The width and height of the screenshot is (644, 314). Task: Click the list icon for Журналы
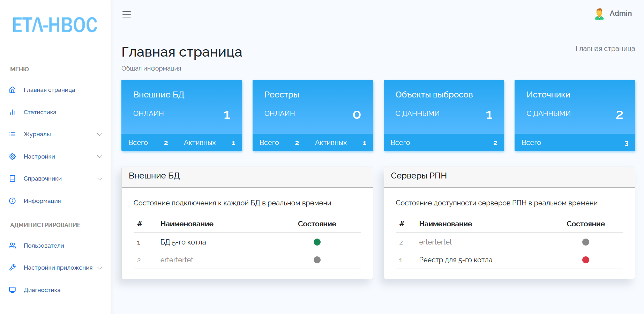click(13, 134)
